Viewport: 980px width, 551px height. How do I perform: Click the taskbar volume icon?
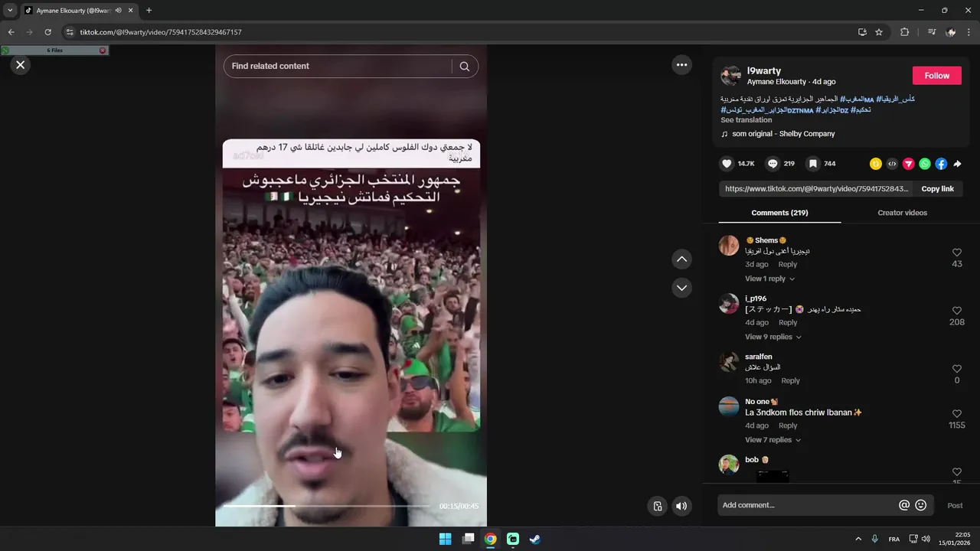[x=926, y=539]
